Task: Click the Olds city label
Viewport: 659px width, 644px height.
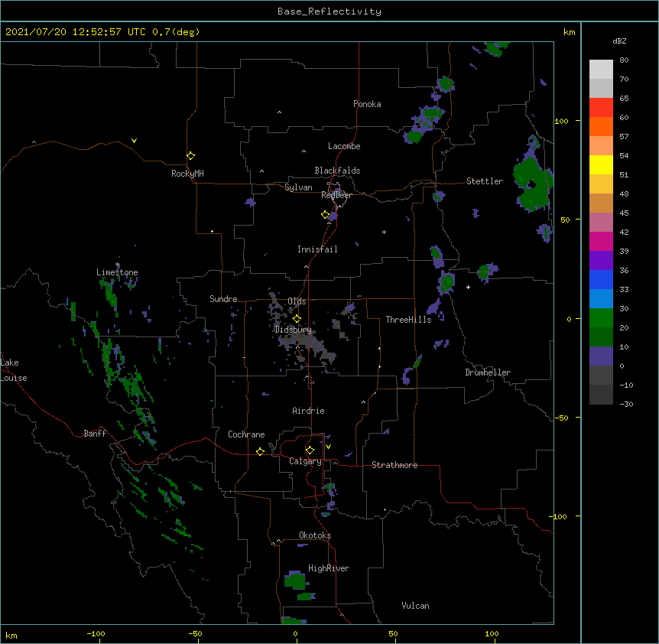Action: (x=297, y=301)
